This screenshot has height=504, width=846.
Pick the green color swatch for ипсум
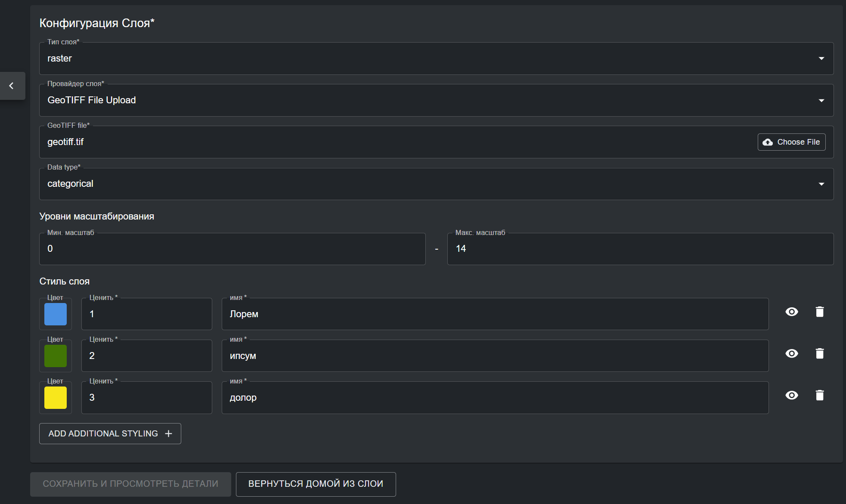(56, 356)
